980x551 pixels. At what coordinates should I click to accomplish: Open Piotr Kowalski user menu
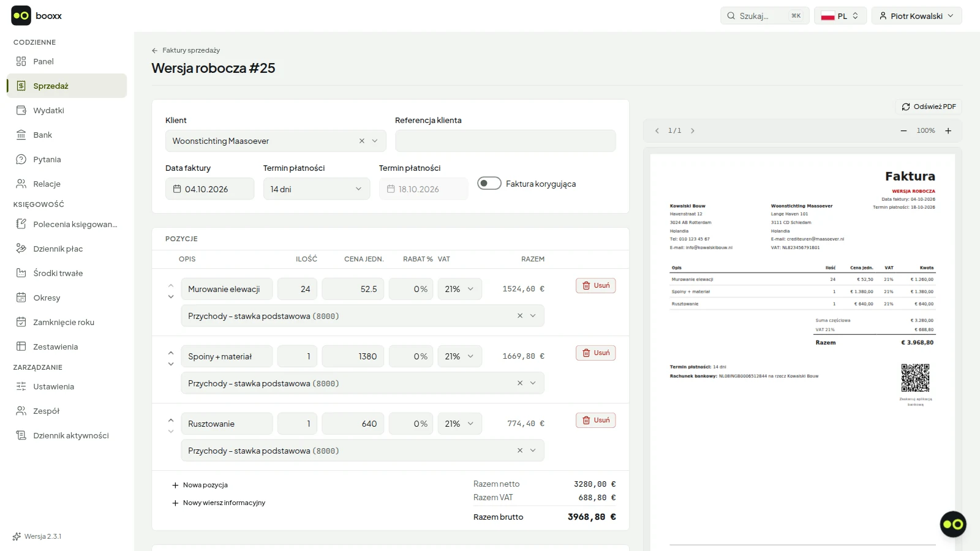point(917,16)
